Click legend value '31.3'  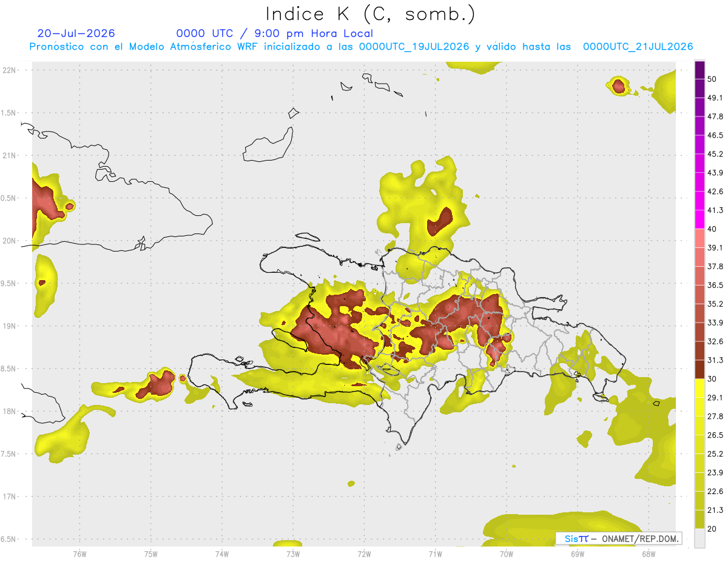click(x=715, y=360)
